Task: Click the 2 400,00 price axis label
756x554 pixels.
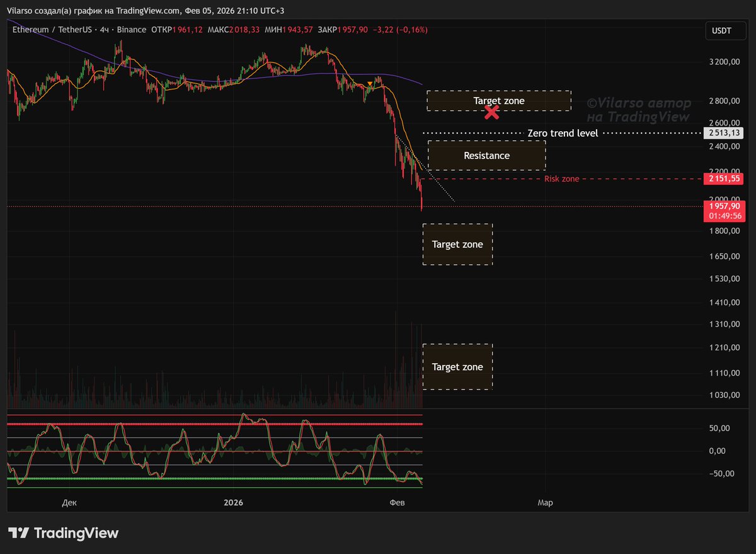Action: click(x=724, y=146)
